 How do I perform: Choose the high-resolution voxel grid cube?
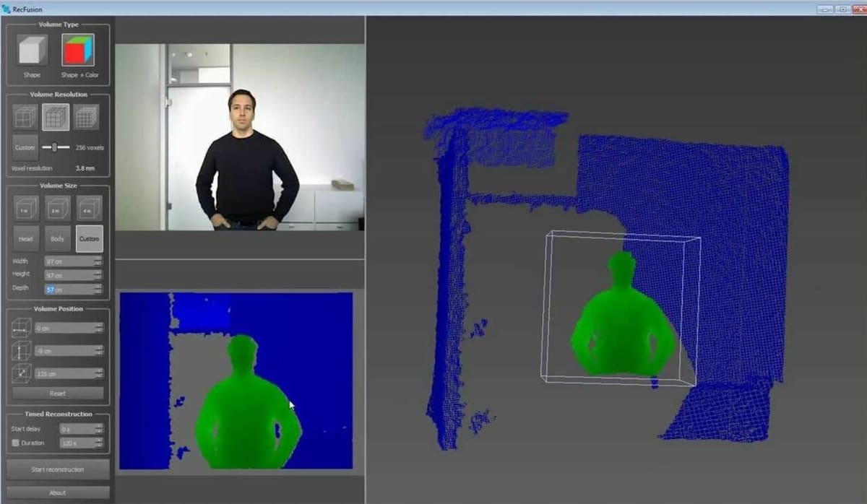click(86, 117)
